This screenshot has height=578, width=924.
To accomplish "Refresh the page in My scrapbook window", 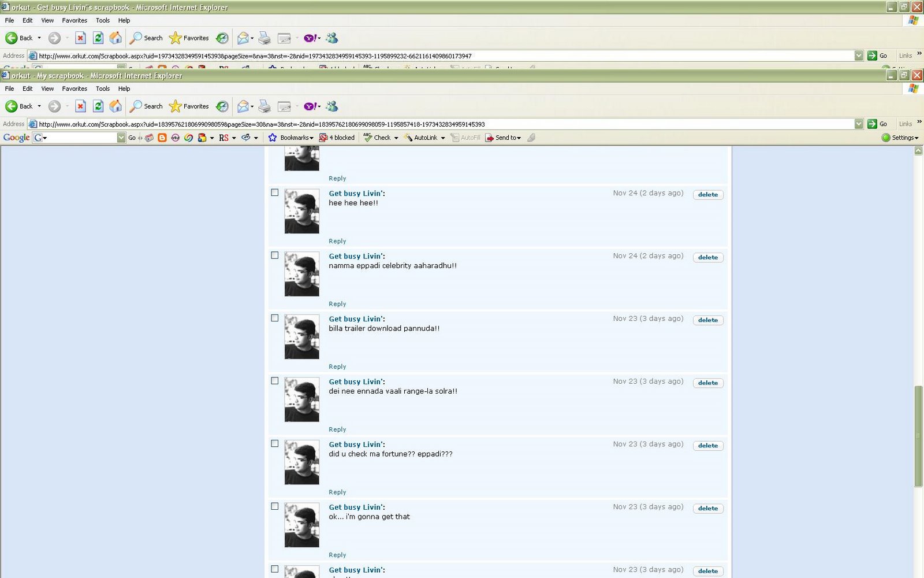I will [98, 106].
